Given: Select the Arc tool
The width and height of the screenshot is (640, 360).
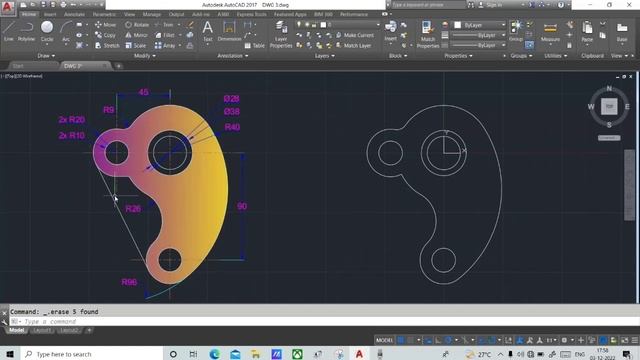Looking at the screenshot, I should 66,32.
